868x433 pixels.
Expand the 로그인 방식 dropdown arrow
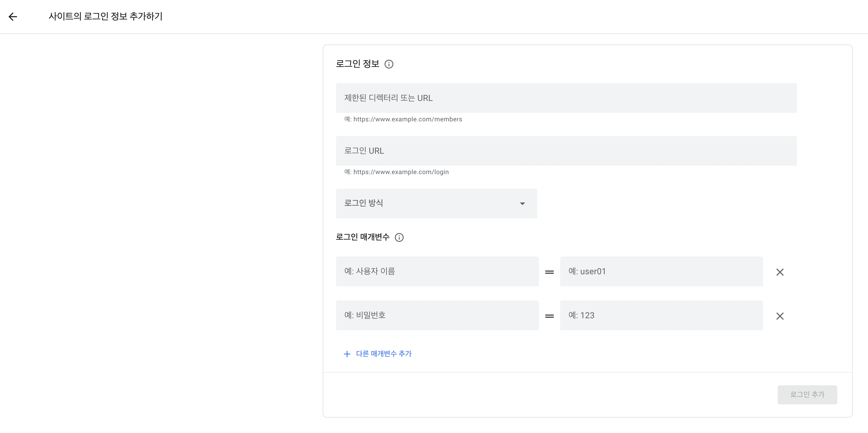click(x=522, y=204)
